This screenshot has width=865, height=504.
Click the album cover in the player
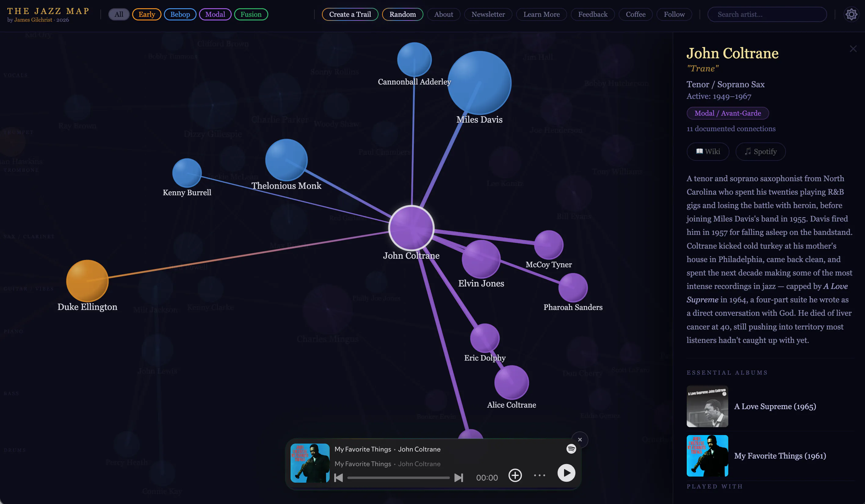point(310,463)
